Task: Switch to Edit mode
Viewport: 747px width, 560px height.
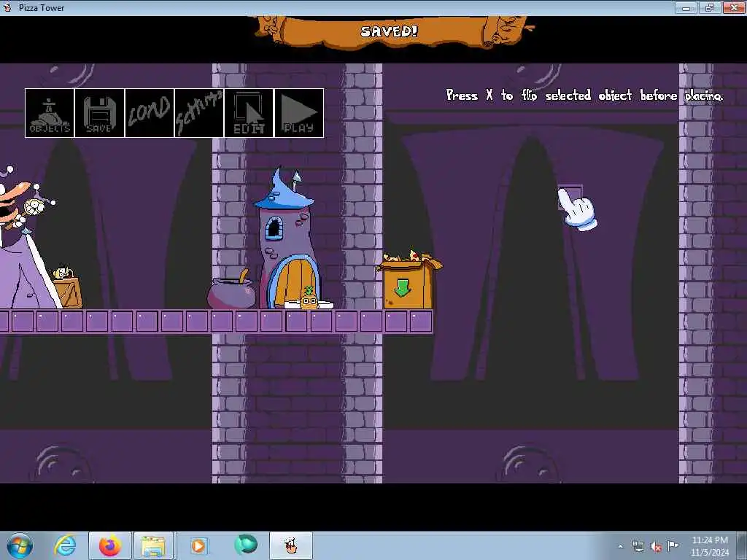Action: tap(249, 113)
